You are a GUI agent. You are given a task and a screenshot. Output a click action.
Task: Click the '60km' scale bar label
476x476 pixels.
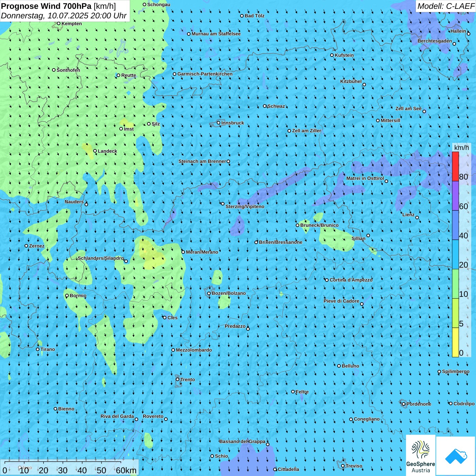[126, 470]
